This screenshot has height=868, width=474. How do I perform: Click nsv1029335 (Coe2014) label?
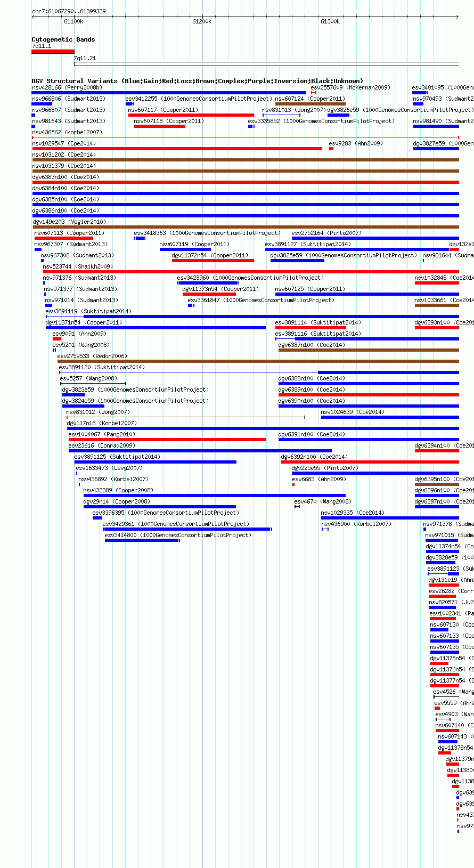pos(353,513)
